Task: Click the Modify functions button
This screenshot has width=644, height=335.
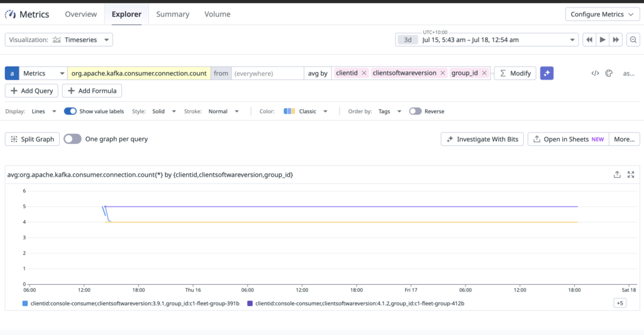Action: [515, 73]
